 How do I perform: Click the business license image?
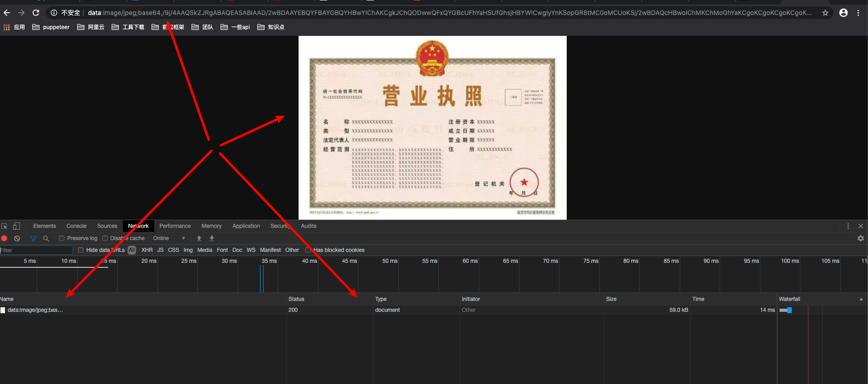click(x=432, y=128)
